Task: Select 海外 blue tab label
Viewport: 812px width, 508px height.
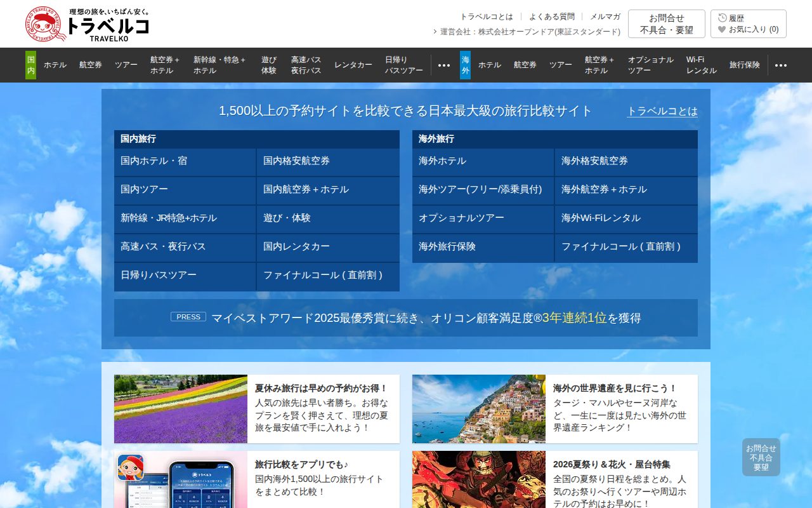Action: pyautogui.click(x=465, y=65)
